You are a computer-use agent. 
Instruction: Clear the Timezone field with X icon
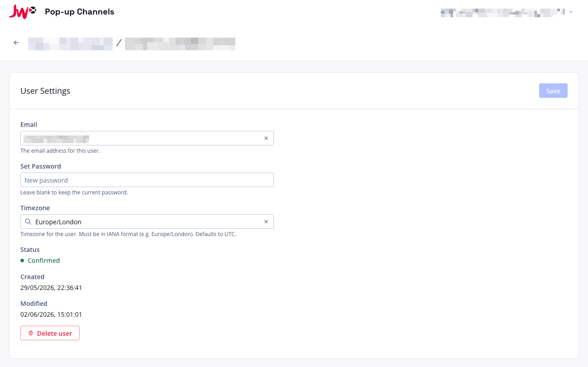click(x=266, y=222)
